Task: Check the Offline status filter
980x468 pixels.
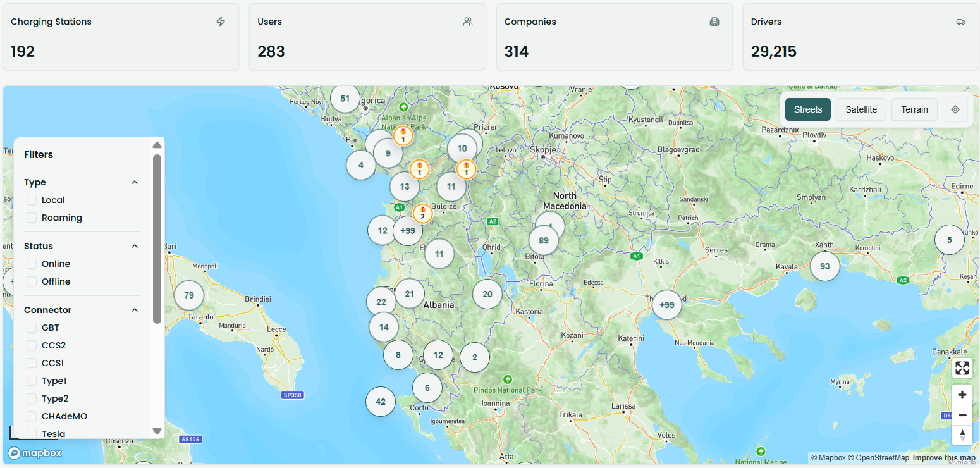Action: pos(32,281)
